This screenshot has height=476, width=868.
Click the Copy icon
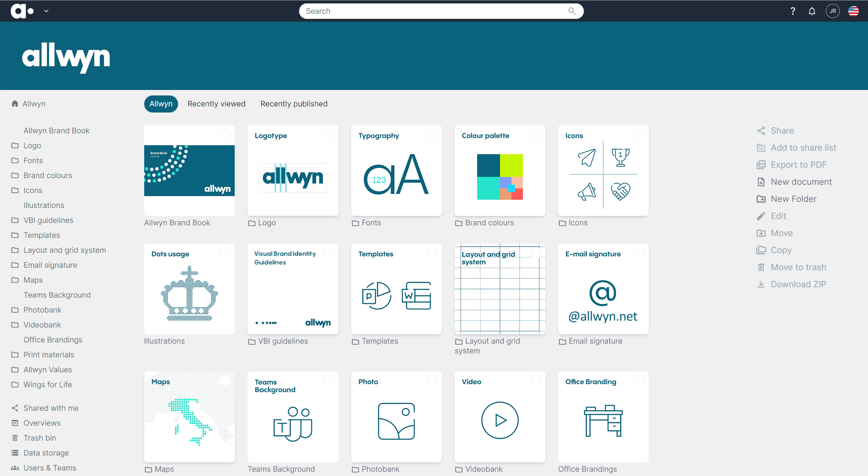point(761,250)
